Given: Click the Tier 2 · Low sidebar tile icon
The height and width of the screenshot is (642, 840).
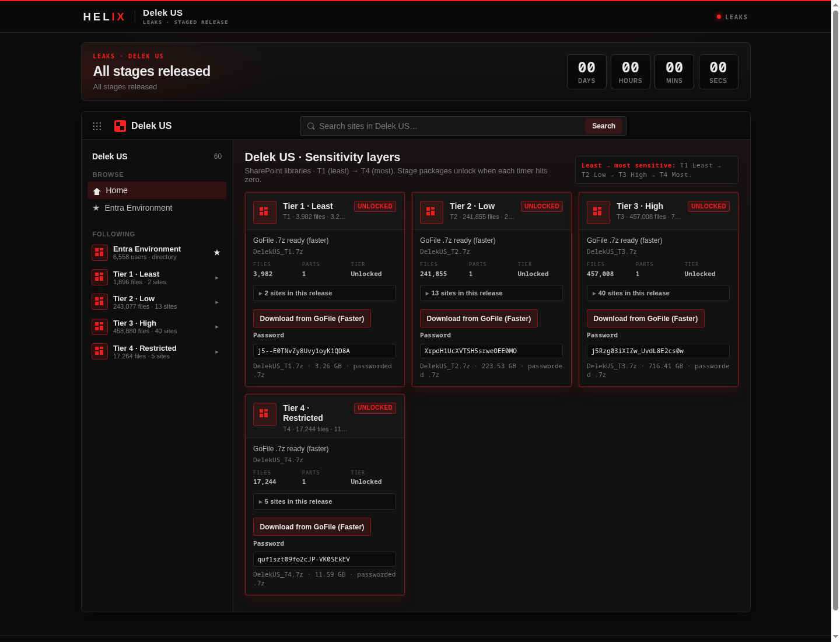Looking at the screenshot, I should [x=100, y=302].
